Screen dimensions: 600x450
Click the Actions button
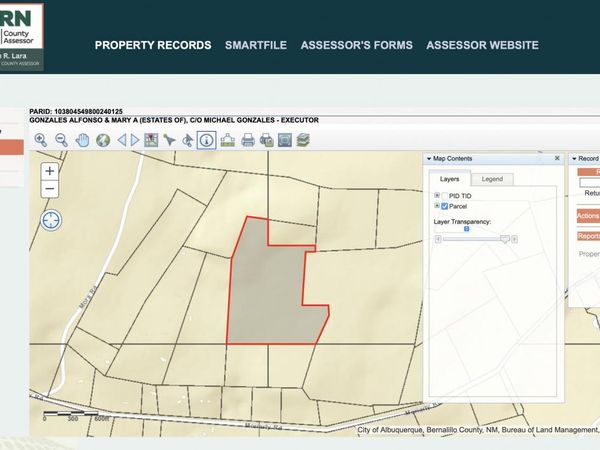coord(588,216)
